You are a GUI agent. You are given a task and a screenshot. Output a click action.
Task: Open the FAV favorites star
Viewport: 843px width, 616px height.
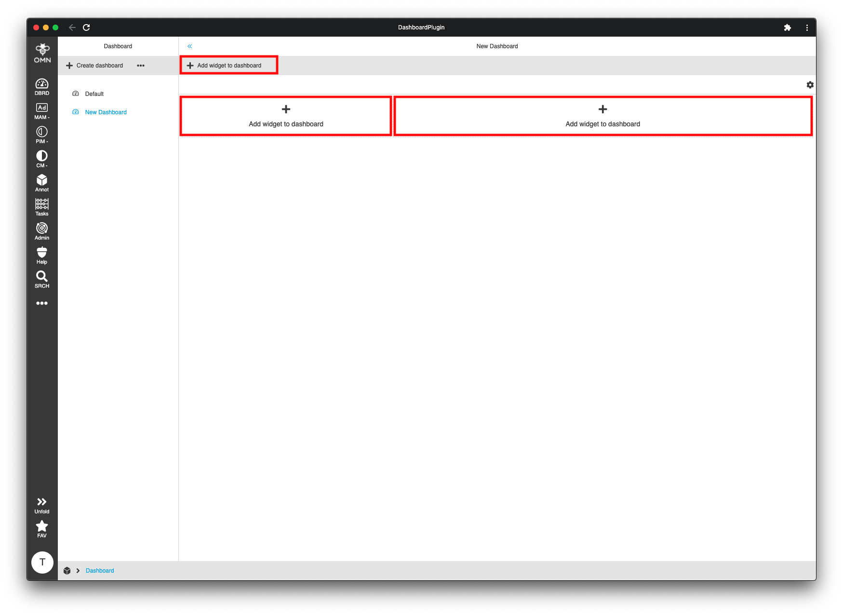[x=42, y=527]
